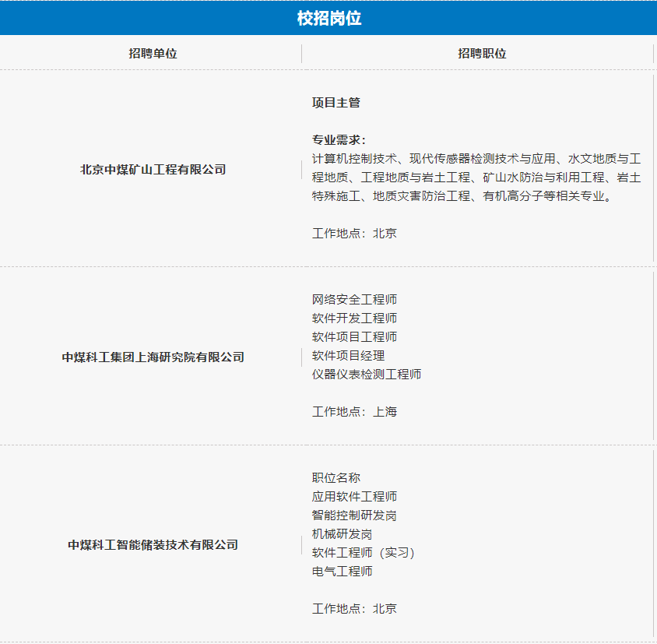Click 工作地点: 北京 under 项目主管
657x644 pixels.
coord(354,233)
